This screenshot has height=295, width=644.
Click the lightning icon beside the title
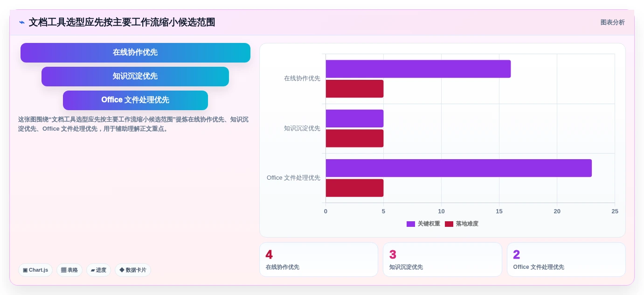[x=22, y=22]
